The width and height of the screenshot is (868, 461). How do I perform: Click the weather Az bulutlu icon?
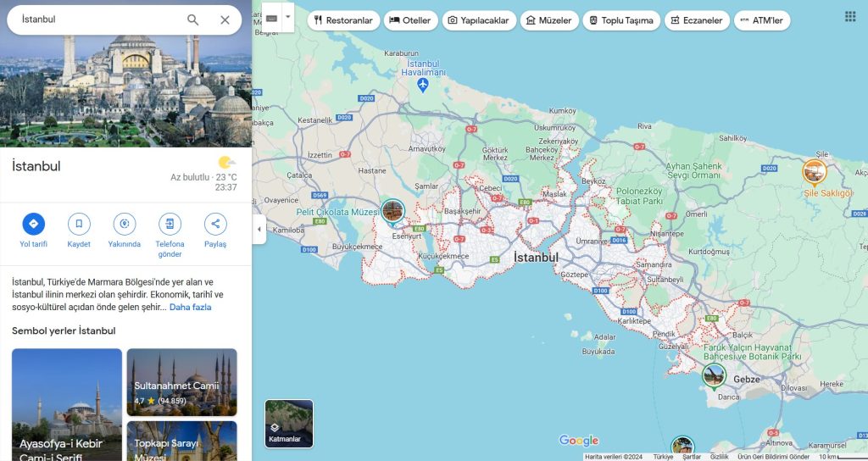(x=226, y=162)
